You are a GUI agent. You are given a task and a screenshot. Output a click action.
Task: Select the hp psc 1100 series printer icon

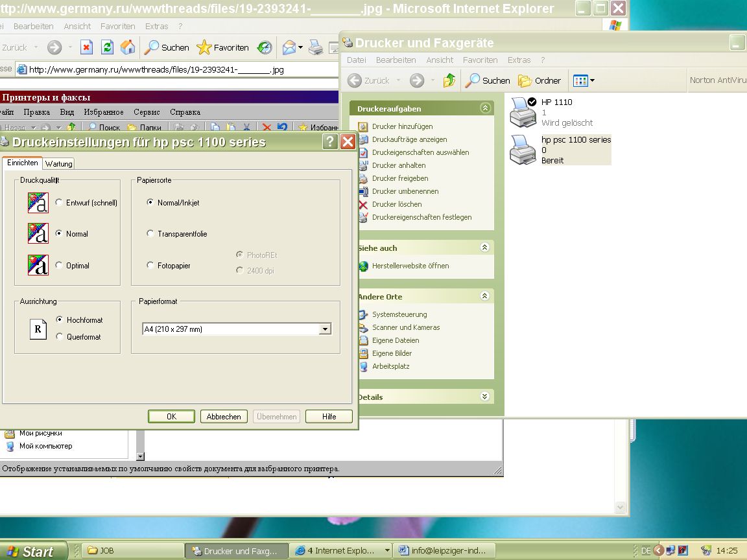[523, 150]
